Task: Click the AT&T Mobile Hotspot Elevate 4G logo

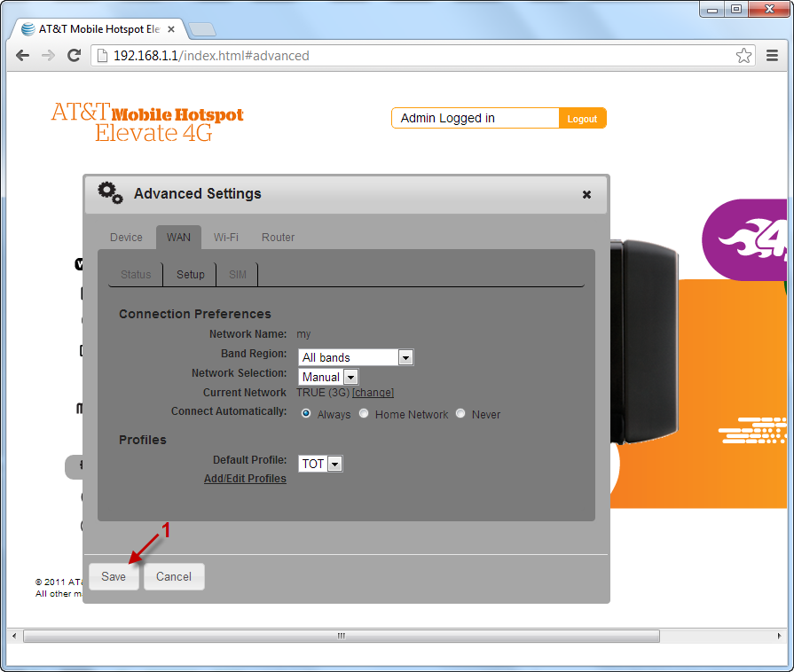Action: tap(147, 122)
